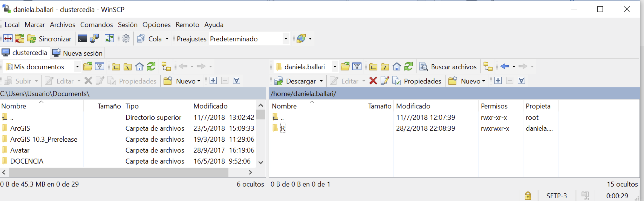The image size is (644, 201).
Task: Toggle local directory tree icon
Action: coord(166,67)
